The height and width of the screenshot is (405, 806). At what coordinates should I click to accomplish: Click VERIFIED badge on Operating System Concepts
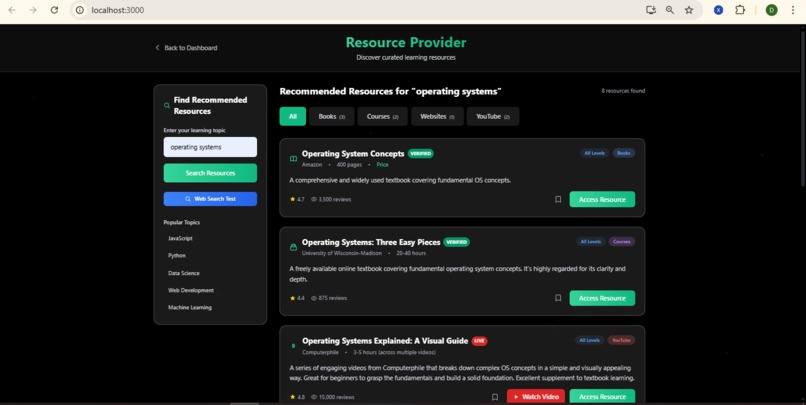420,153
